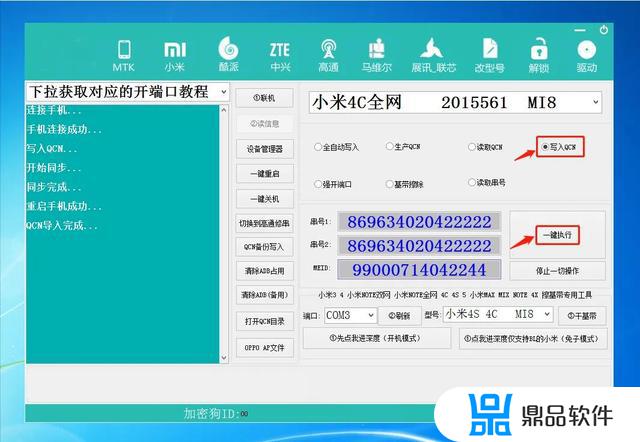The image size is (640, 442).
Task: Click the log line 连接手机...
Action: coord(53,110)
